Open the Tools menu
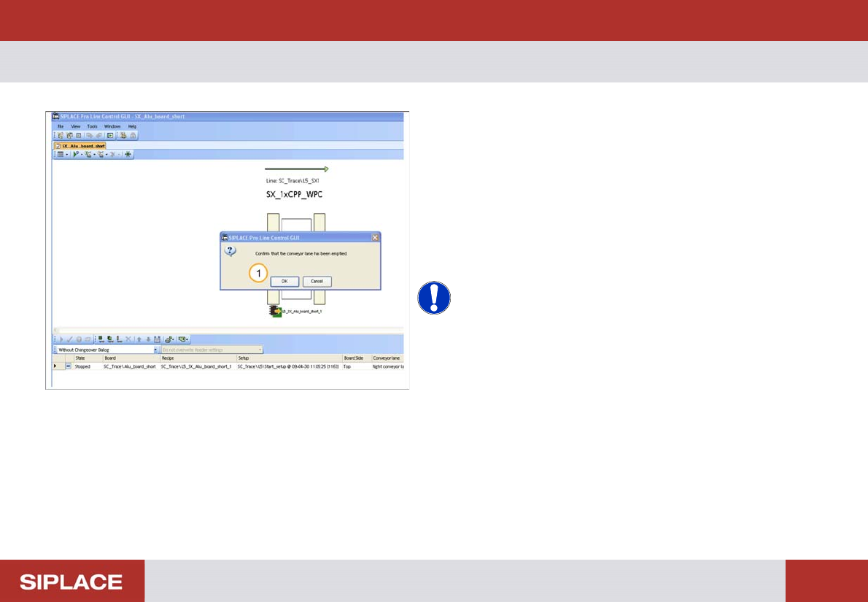This screenshot has height=602, width=868. 93,126
